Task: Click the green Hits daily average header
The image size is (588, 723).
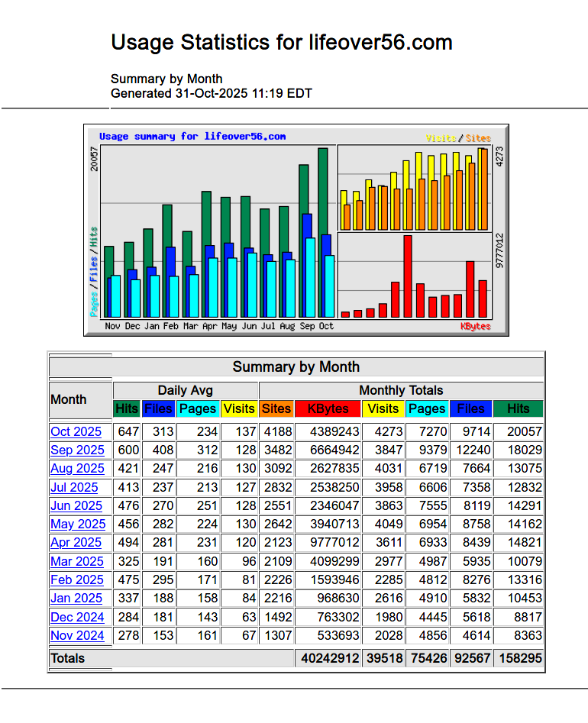Action: (127, 408)
